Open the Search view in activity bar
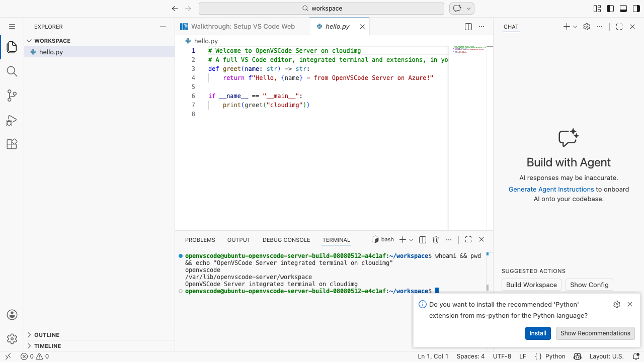 coord(12,71)
